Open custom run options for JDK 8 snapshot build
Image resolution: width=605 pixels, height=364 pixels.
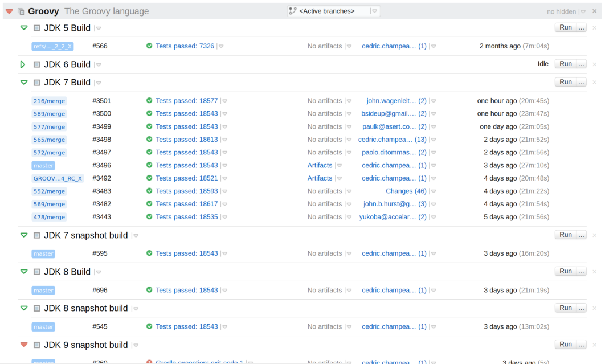coord(582,308)
